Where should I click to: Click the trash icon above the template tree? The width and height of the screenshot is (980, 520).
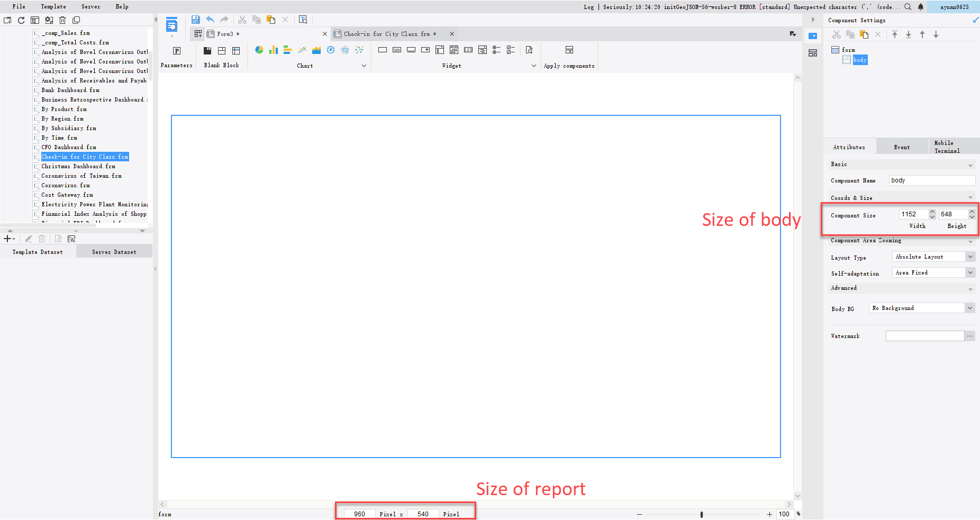[62, 20]
